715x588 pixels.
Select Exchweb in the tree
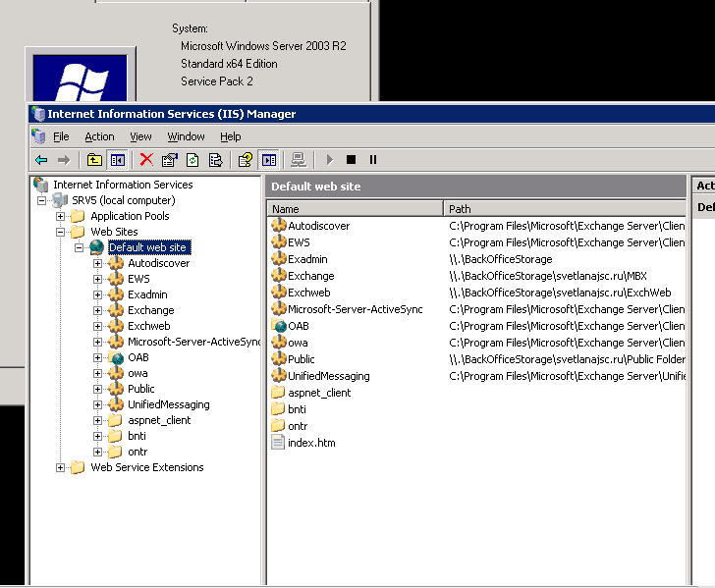tap(149, 326)
